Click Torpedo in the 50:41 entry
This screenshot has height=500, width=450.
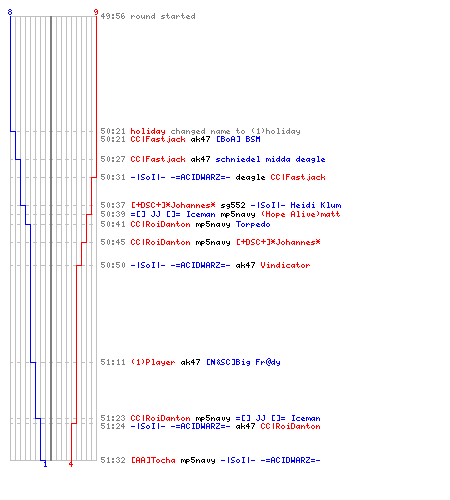[x=253, y=224]
